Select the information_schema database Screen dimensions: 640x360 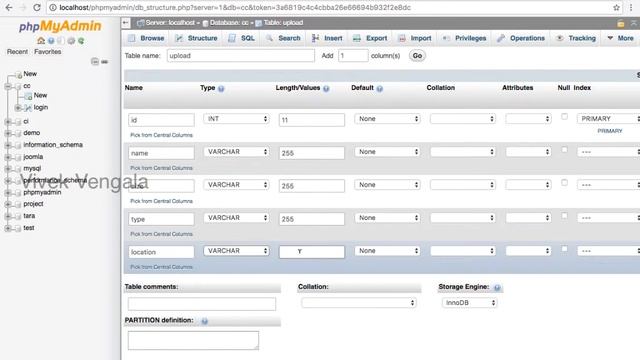point(53,145)
